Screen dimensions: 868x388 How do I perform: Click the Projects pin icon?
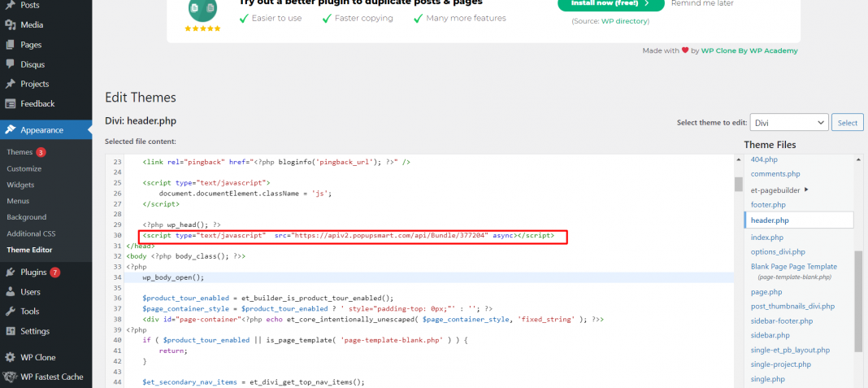coord(10,85)
